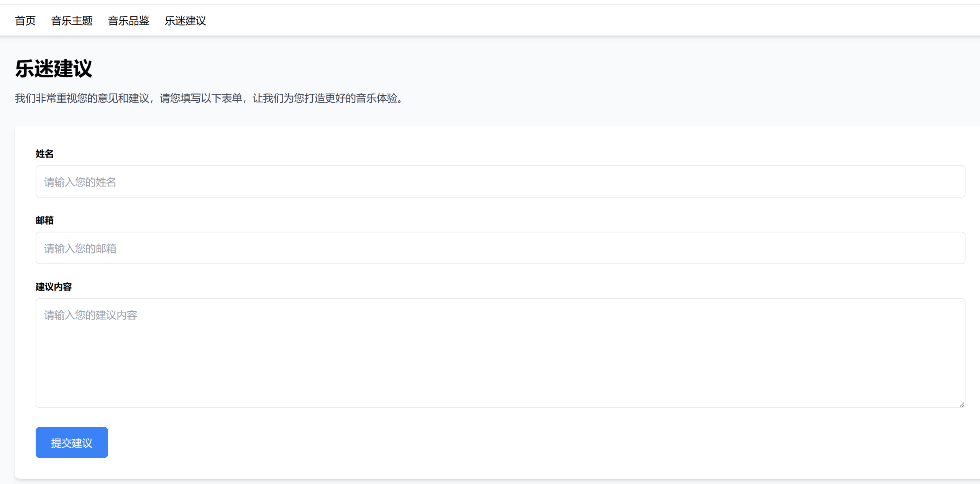Click the large 乐迷建议 page heading
This screenshot has width=980, height=484.
(54, 69)
